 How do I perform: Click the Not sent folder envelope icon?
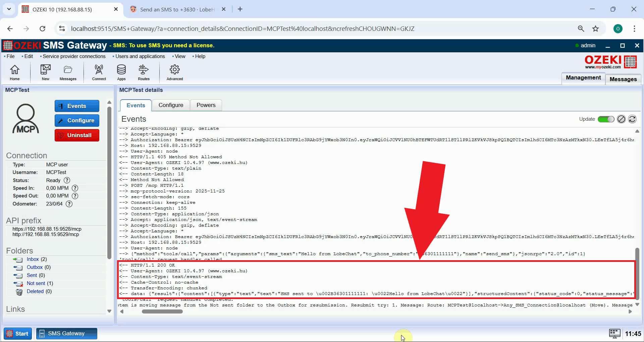(18, 284)
